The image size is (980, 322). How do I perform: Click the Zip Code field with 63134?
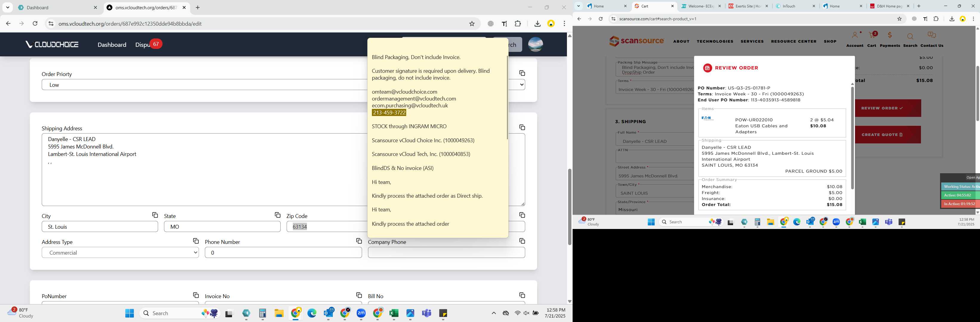pos(327,227)
